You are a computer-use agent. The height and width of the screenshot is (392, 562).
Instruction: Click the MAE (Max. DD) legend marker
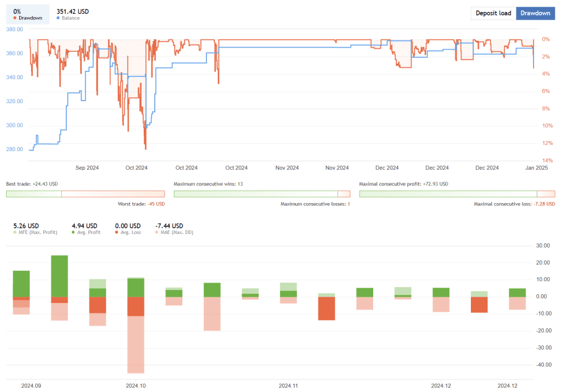(156, 231)
